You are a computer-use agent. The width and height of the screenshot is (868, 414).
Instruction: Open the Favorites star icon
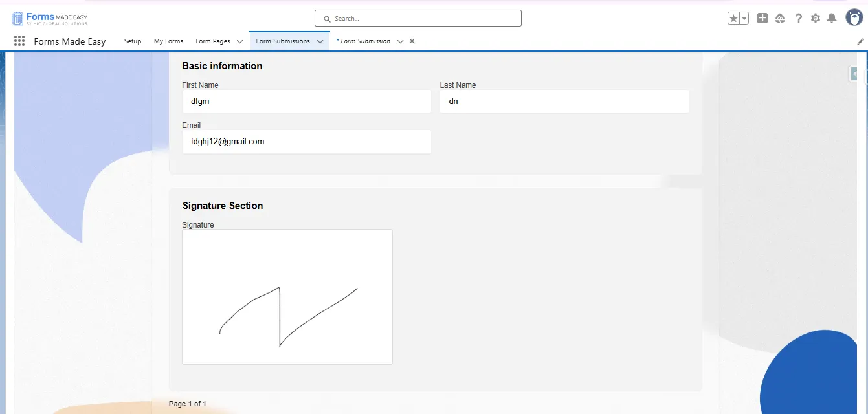[x=733, y=19]
